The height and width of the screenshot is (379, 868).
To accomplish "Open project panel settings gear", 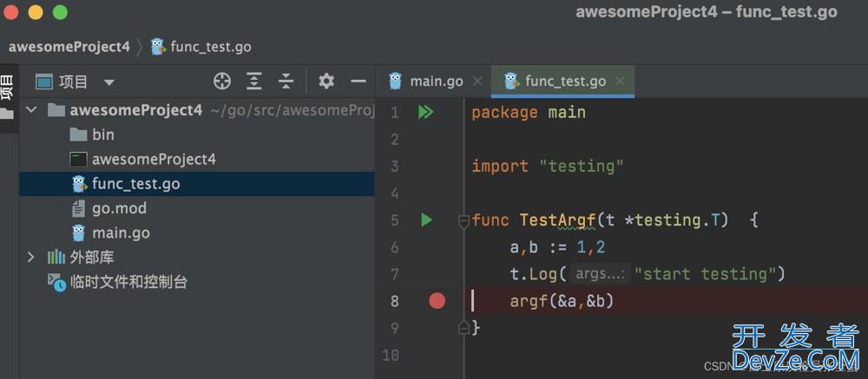I will coord(326,82).
